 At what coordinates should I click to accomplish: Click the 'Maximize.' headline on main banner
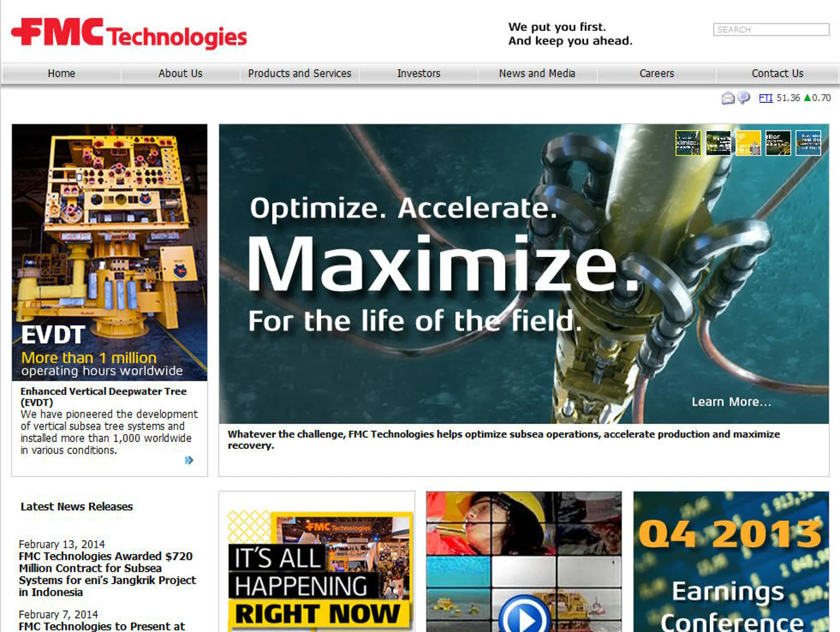point(443,265)
